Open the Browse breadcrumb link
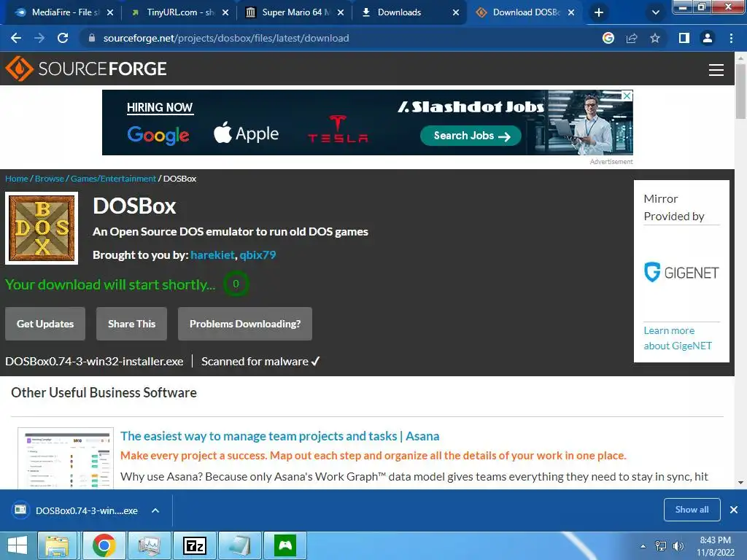The width and height of the screenshot is (747, 560). click(50, 179)
